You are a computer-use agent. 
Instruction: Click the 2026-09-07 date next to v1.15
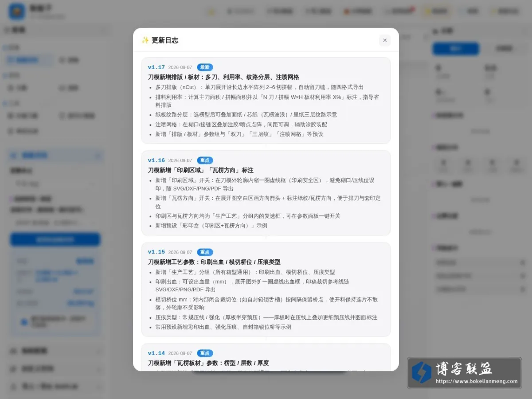pyautogui.click(x=180, y=252)
